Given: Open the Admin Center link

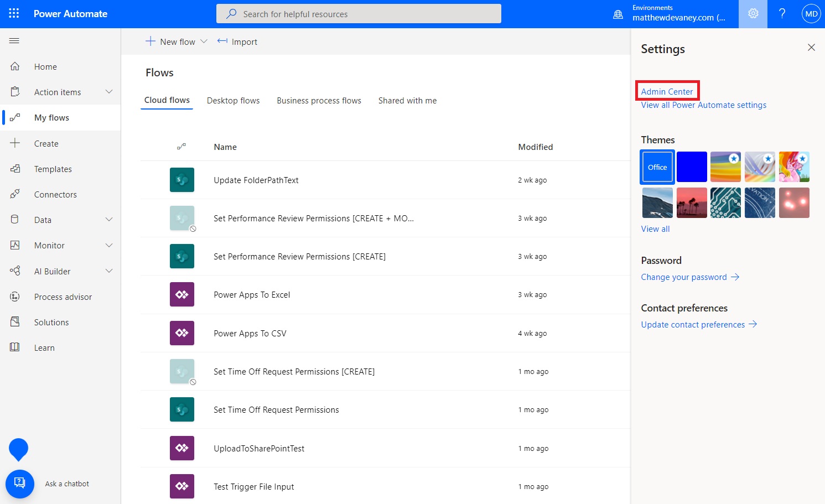Looking at the screenshot, I should click(667, 91).
